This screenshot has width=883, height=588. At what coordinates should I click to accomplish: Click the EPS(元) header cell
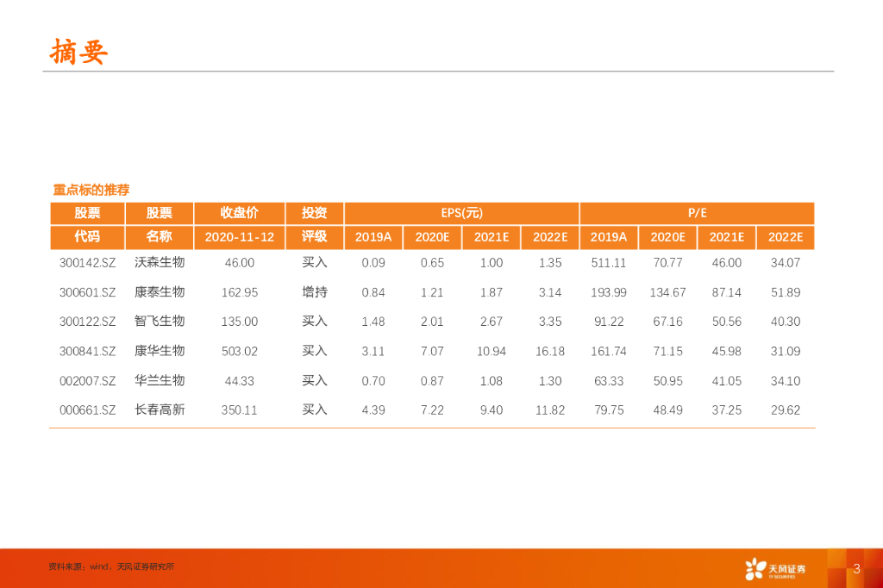click(x=462, y=213)
